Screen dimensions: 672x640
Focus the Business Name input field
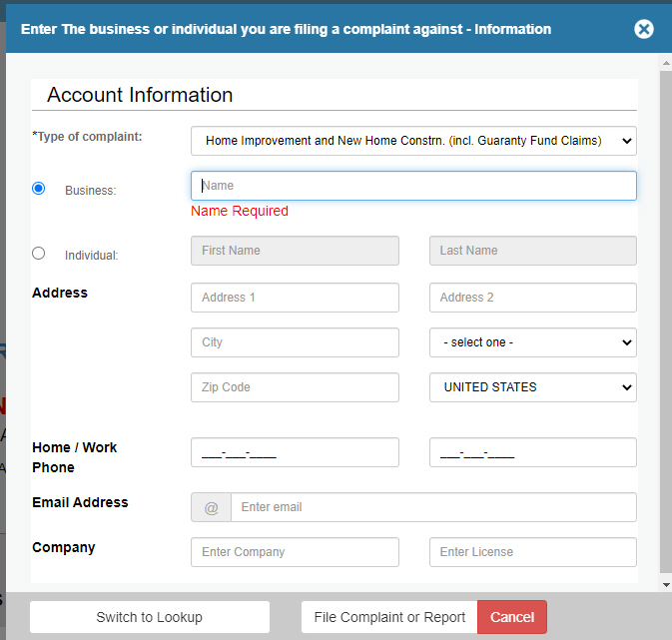[x=413, y=186]
